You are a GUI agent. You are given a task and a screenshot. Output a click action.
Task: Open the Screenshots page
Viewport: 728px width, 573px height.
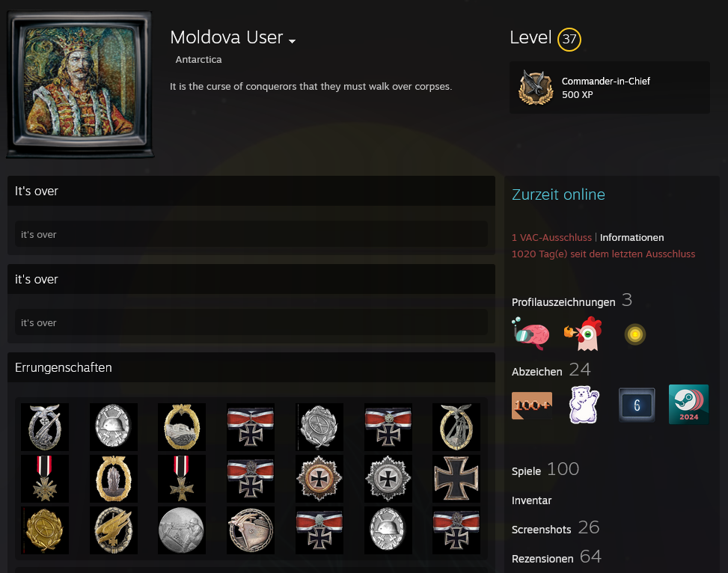(x=541, y=530)
